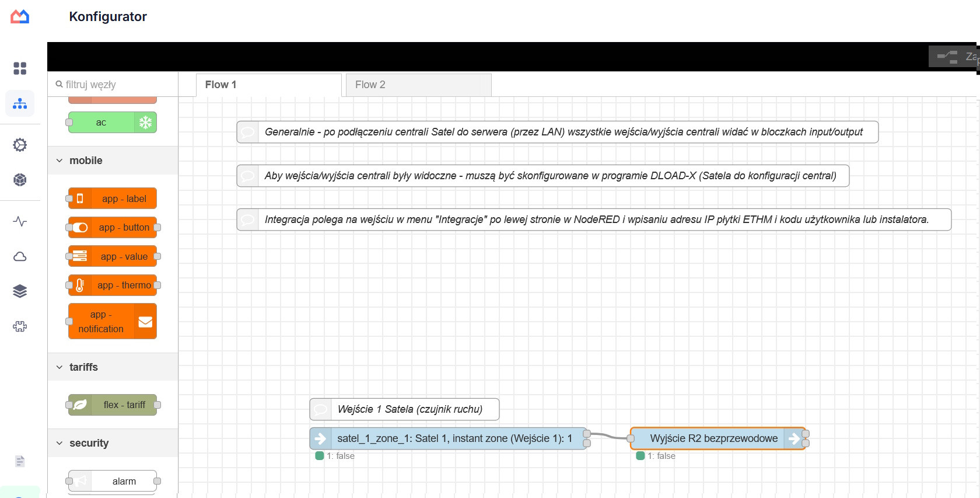The height and width of the screenshot is (498, 980).
Task: Open the stacked layers icon in sidebar
Action: [x=20, y=291]
